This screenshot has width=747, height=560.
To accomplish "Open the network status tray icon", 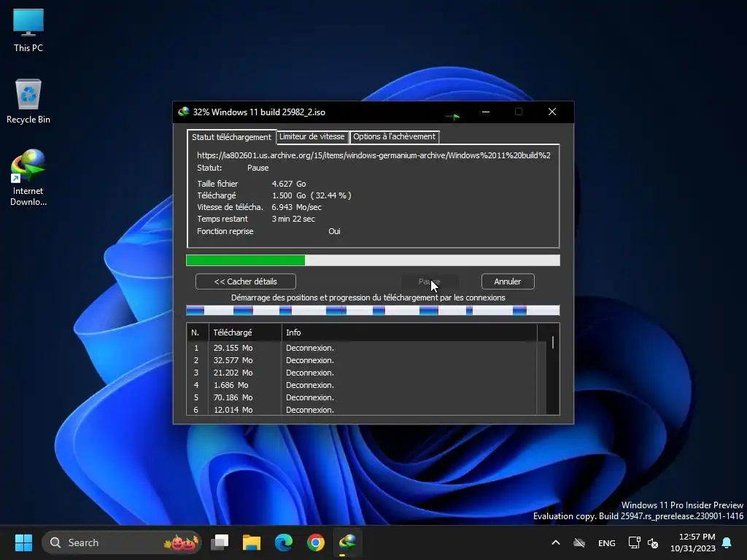I will [x=634, y=542].
